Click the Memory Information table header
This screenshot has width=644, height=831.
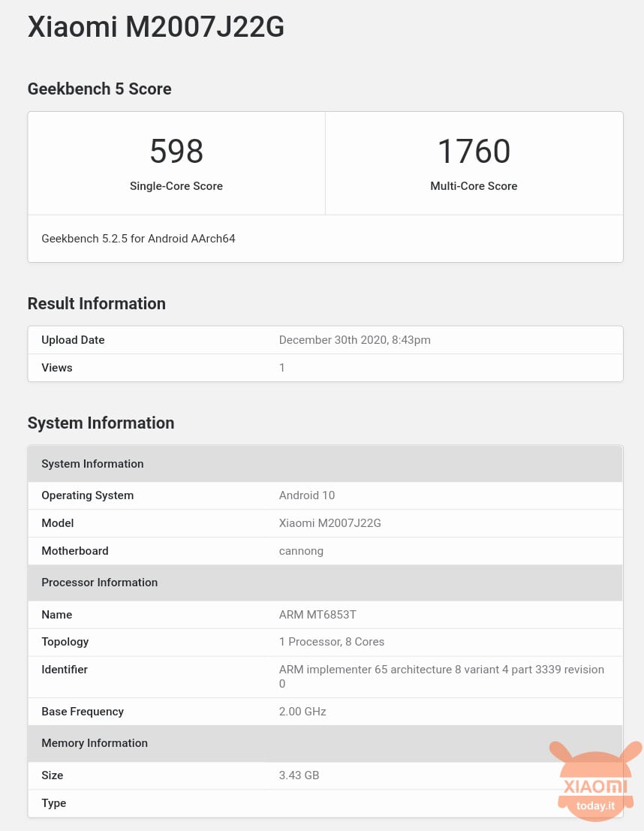[x=325, y=743]
